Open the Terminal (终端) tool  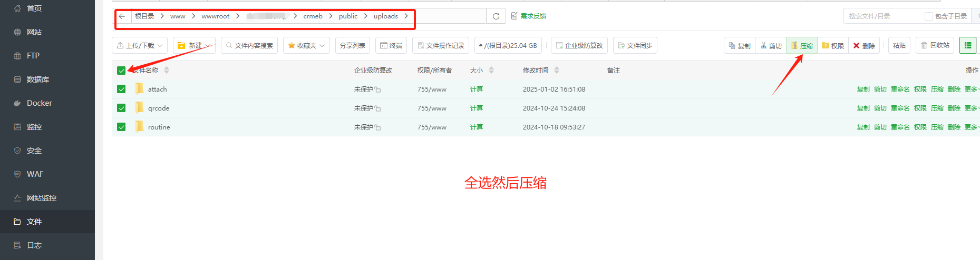coord(391,46)
